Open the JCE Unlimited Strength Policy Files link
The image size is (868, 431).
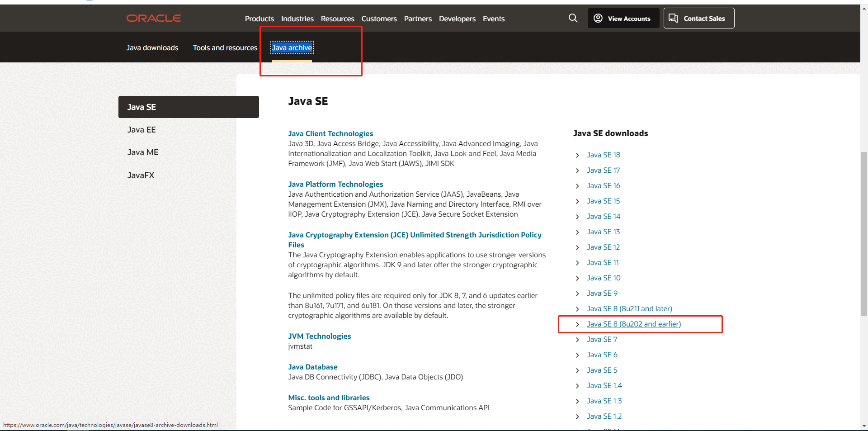coord(415,240)
